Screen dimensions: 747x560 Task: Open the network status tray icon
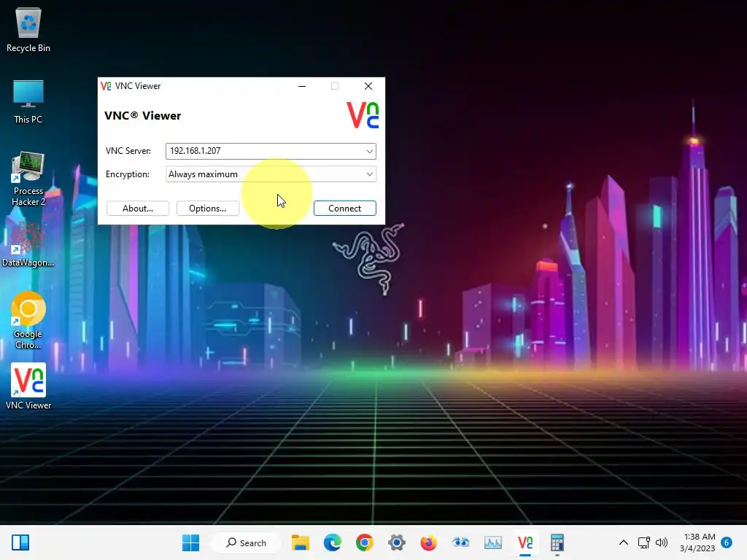click(x=643, y=542)
